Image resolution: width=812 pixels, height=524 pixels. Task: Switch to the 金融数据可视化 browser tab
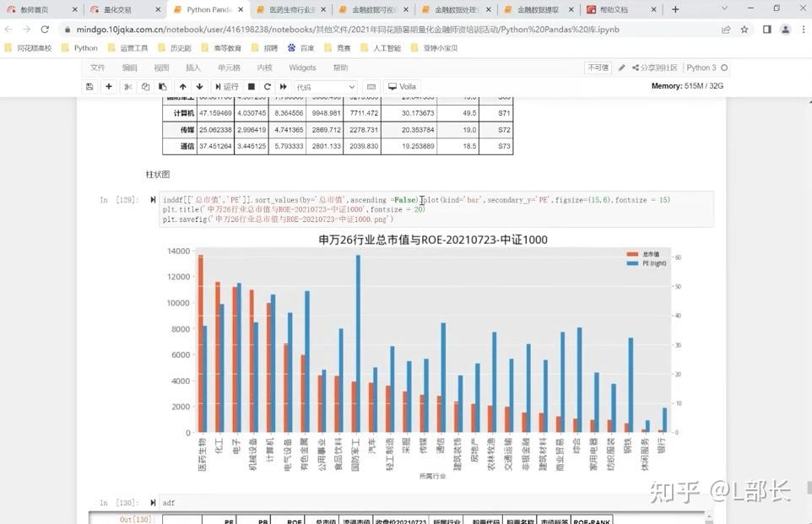(375, 10)
